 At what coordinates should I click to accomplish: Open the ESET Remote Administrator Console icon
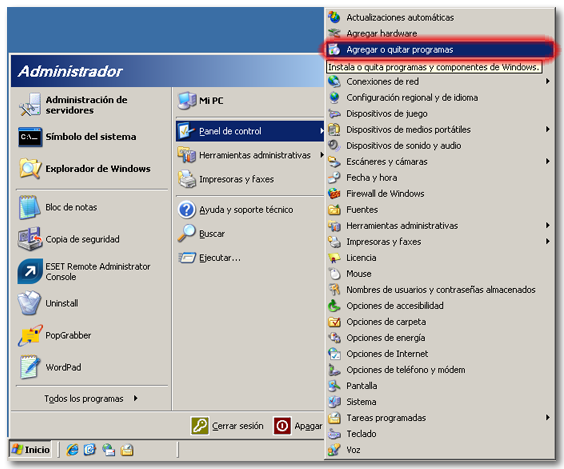pos(30,272)
